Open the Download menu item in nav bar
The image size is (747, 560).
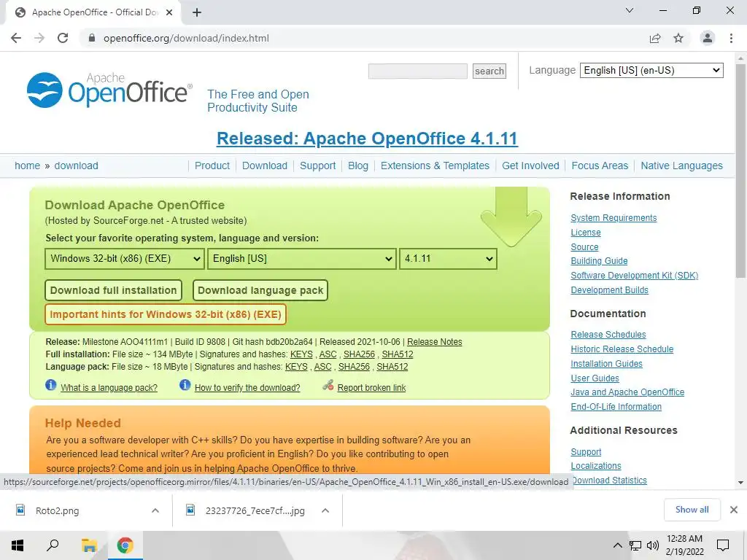click(x=264, y=166)
